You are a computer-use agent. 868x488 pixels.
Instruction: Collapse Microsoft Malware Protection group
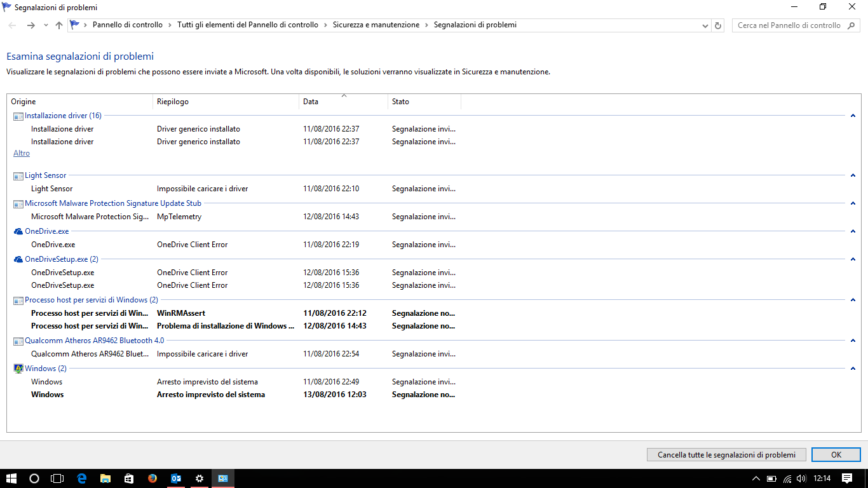(x=853, y=203)
